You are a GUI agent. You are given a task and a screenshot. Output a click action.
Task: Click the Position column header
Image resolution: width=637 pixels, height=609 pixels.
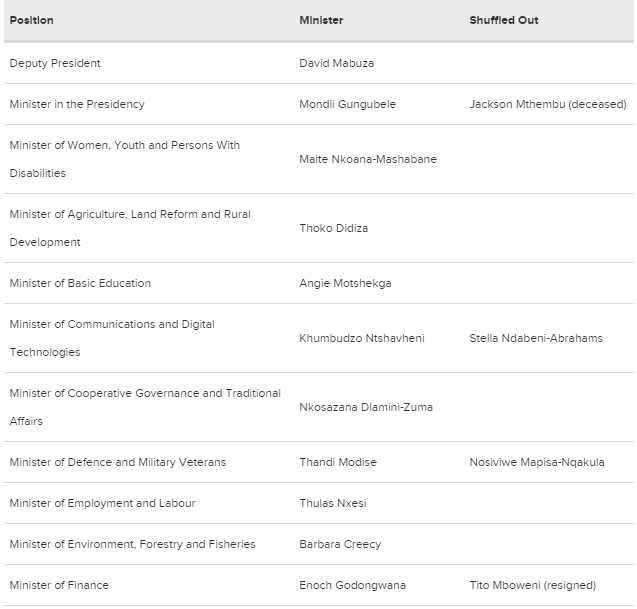click(x=31, y=20)
